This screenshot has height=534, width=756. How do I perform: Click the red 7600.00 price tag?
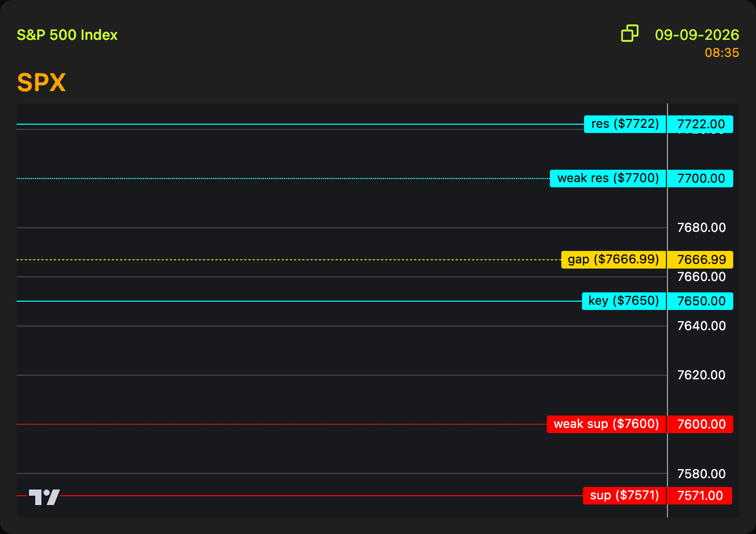(700, 424)
